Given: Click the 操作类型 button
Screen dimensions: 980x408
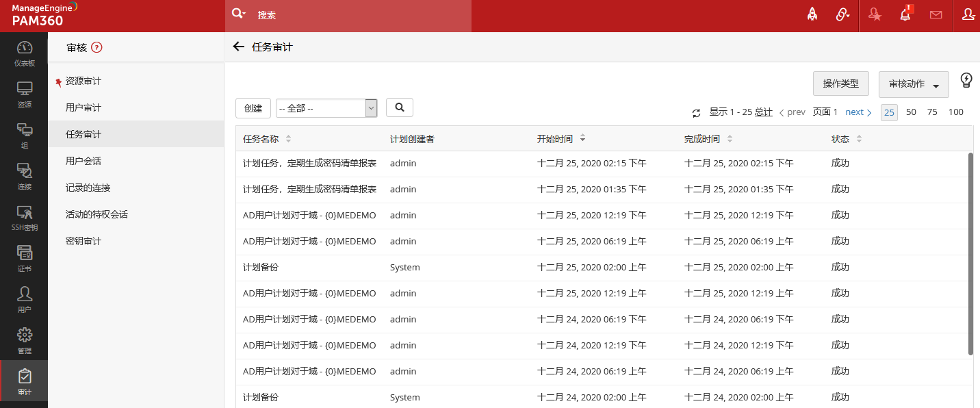Looking at the screenshot, I should coord(840,84).
